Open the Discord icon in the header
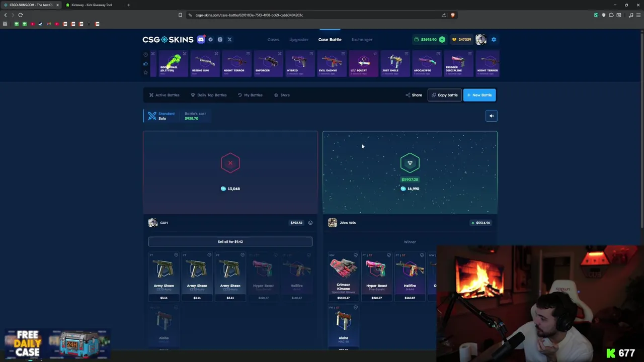This screenshot has width=644, height=362. click(x=201, y=39)
